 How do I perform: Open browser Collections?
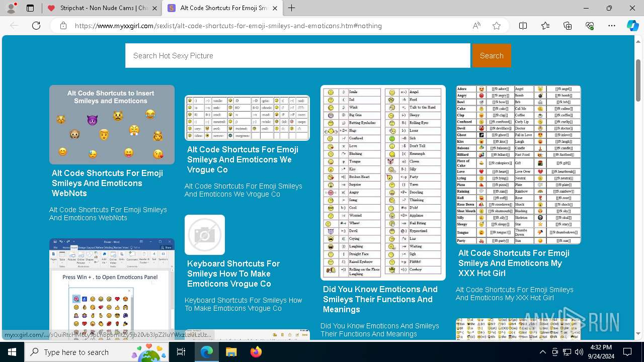pos(568,26)
